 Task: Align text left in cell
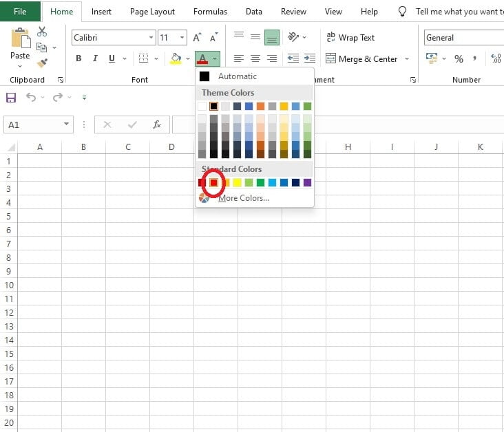238,58
